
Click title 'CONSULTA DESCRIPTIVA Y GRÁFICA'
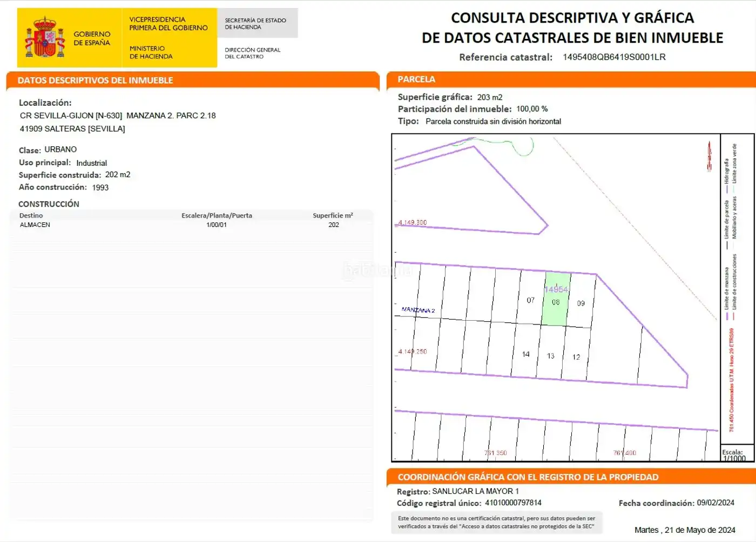coord(572,18)
